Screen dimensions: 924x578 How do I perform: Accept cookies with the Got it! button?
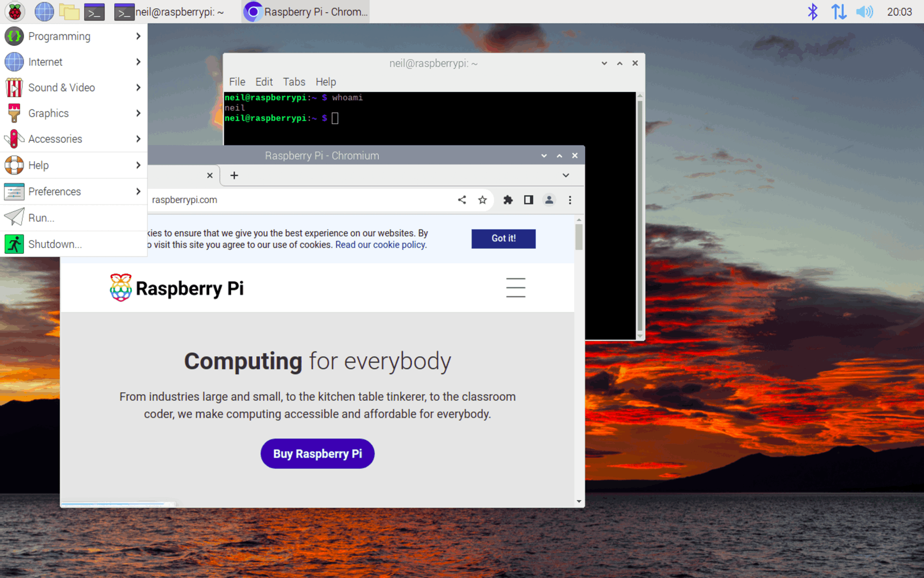click(503, 238)
